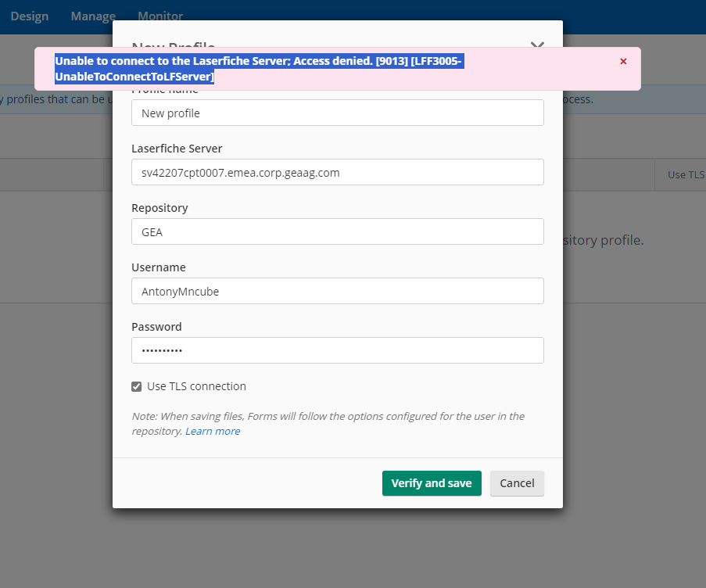This screenshot has height=588, width=706.
Task: Click the Password field label
Action: [156, 327]
